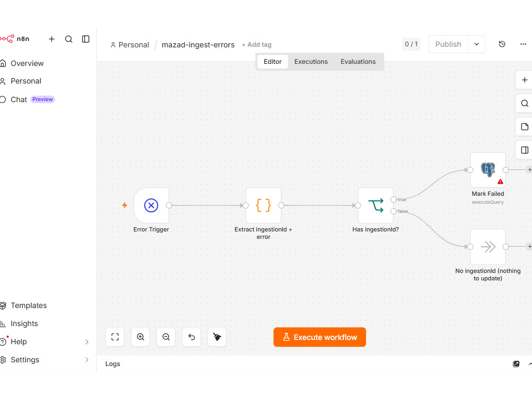Switch to Editor tab
This screenshot has width=532, height=399.
pos(273,62)
